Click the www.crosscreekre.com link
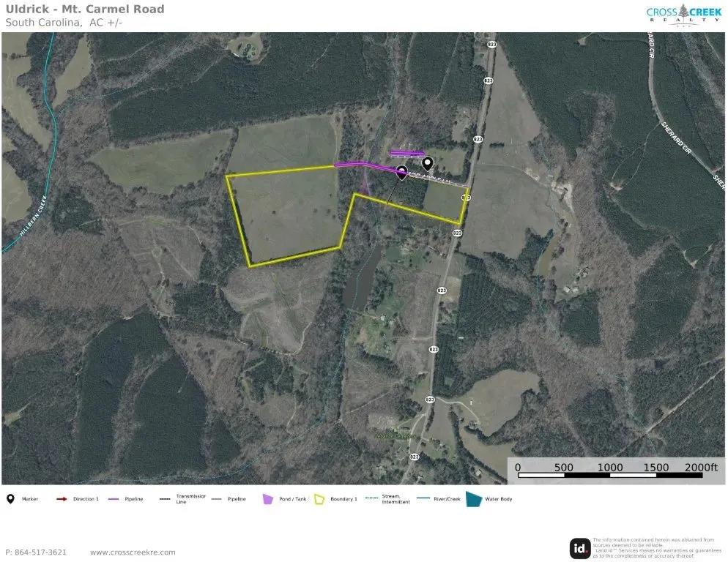 (133, 552)
